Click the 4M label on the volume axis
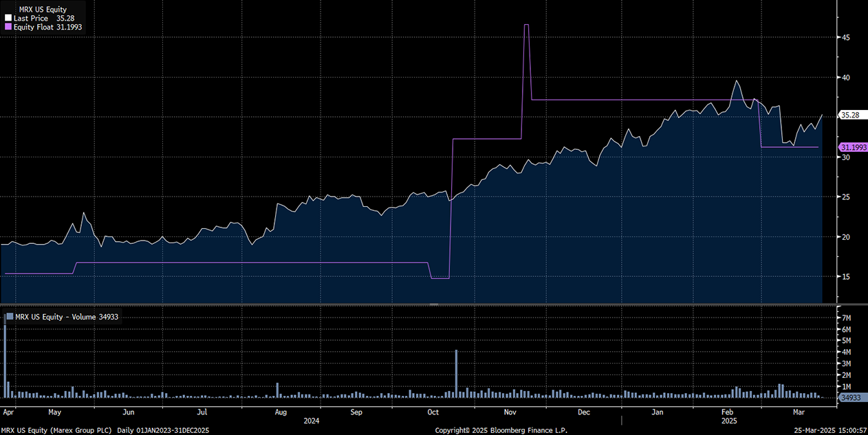 click(847, 353)
